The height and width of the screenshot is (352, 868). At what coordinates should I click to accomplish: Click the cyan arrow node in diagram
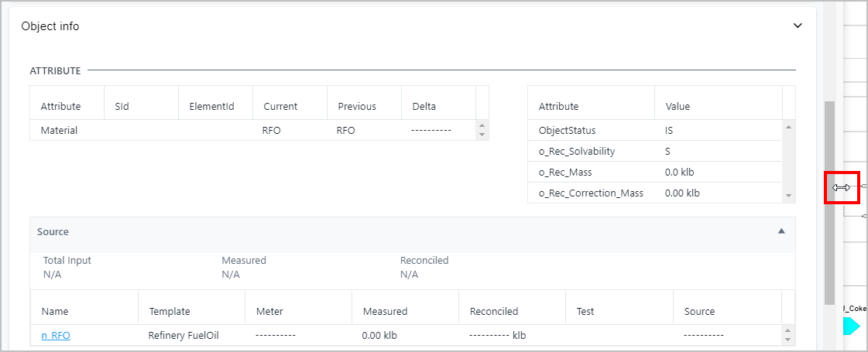click(x=852, y=327)
